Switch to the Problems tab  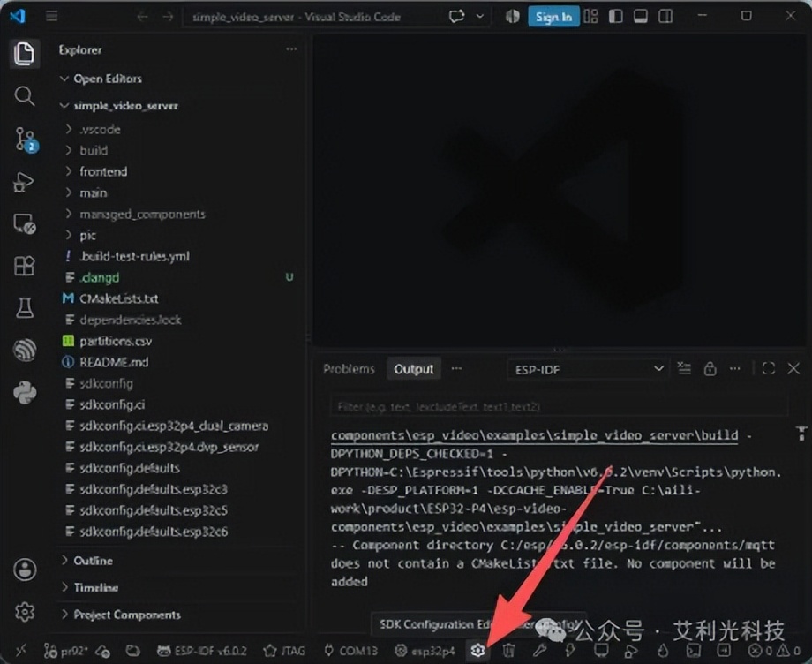tap(349, 369)
